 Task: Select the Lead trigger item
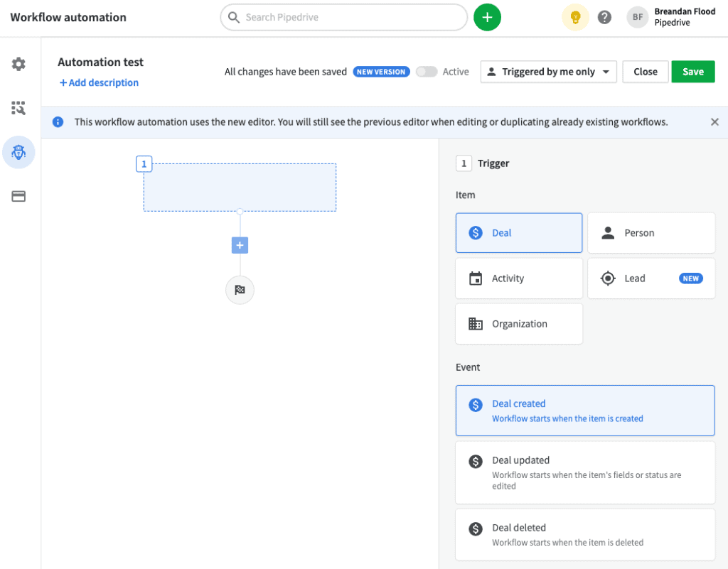[651, 278]
